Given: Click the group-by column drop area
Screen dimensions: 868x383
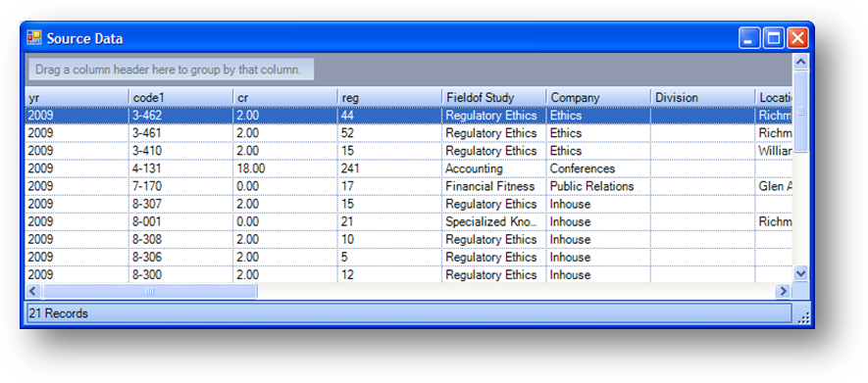Looking at the screenshot, I should [171, 70].
